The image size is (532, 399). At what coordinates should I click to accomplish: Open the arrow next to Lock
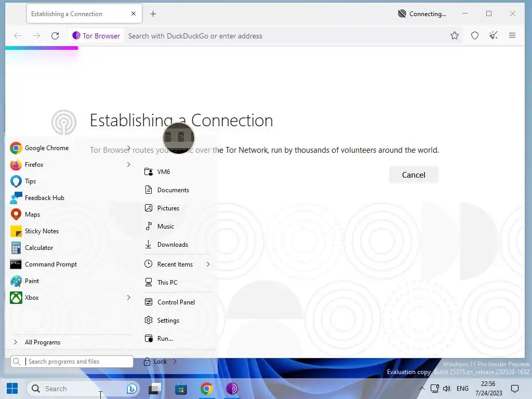pyautogui.click(x=175, y=362)
